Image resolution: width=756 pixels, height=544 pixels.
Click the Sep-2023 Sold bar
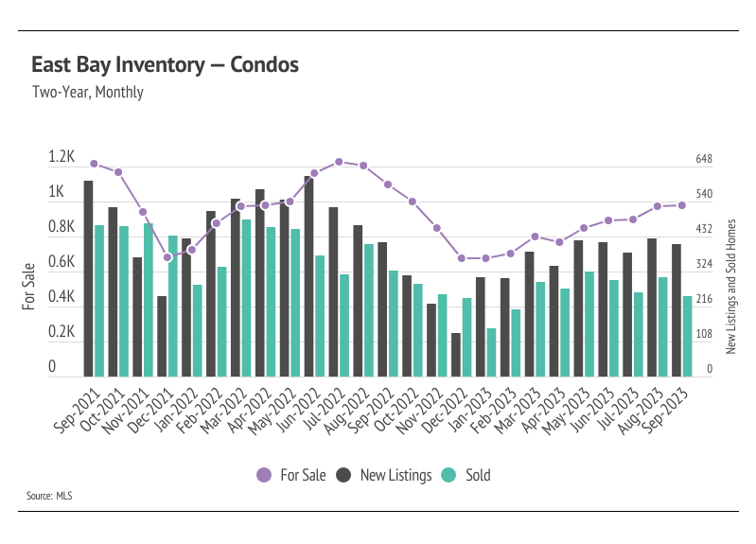pos(687,337)
